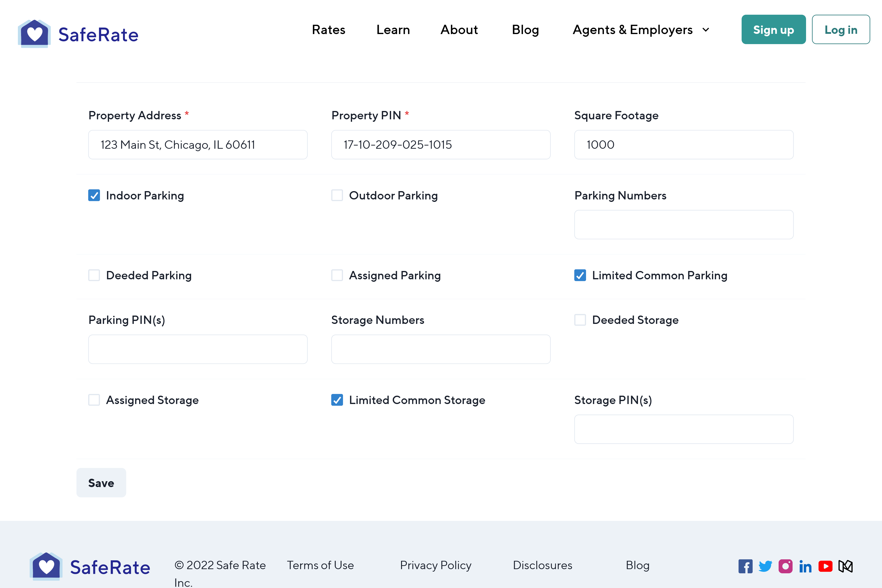
Task: Open the Medium social icon
Action: 845,566
